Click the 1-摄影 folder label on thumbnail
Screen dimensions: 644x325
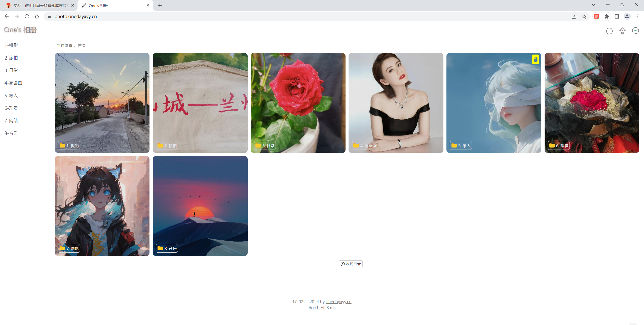(69, 146)
